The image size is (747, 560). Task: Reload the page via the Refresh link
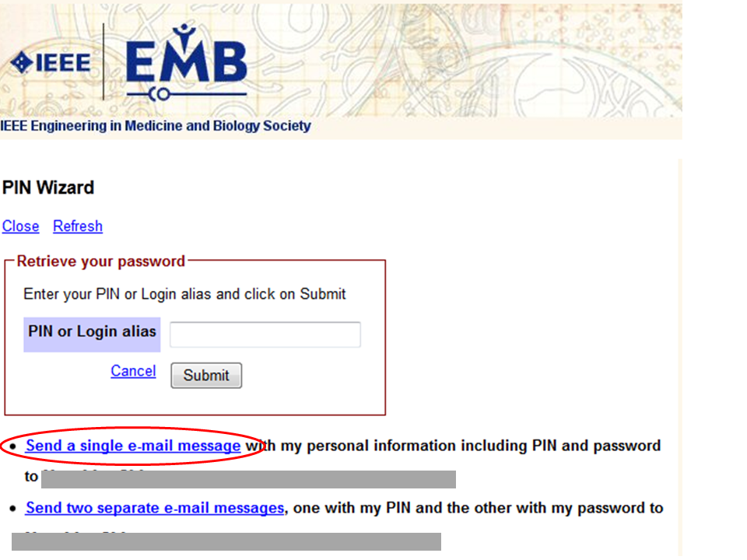coord(78,226)
